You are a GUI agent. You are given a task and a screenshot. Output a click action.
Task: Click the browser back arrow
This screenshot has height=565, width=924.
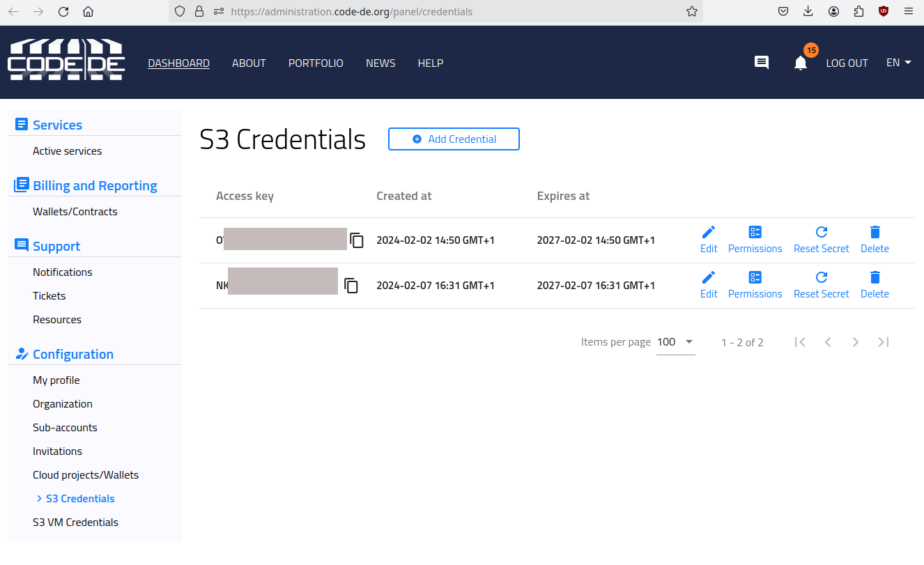[x=13, y=11]
